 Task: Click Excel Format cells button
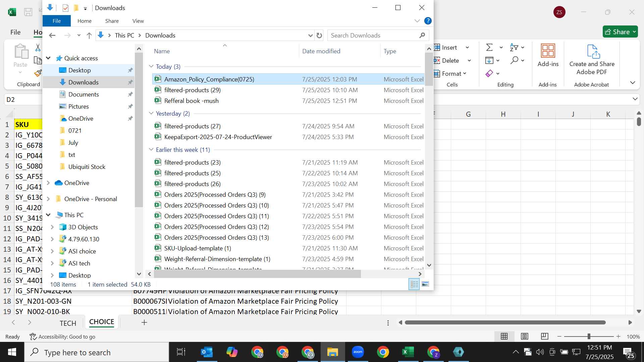(450, 73)
